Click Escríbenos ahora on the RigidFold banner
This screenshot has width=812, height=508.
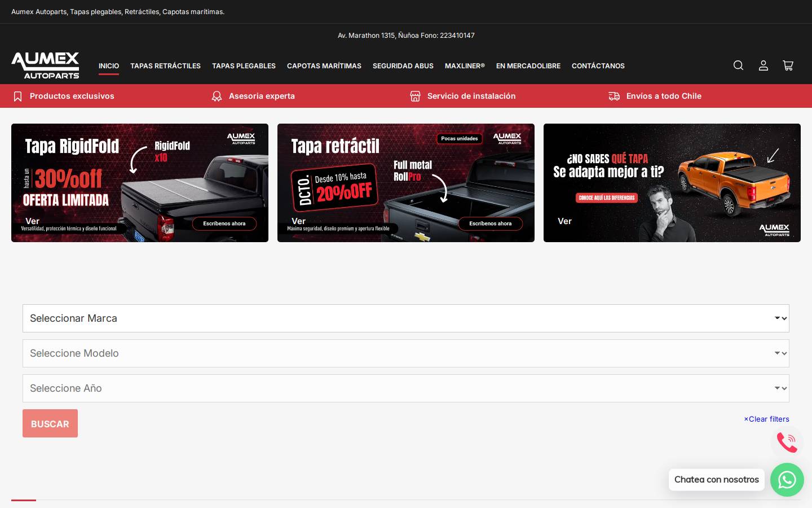224,224
